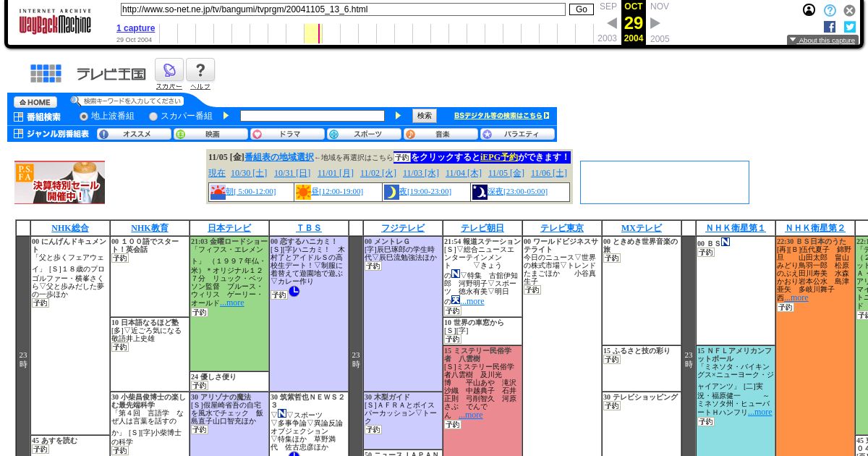Viewport: 868px width, 456px height.
Task: Click 予約 for にんげんドキュメント
Action: 40,303
